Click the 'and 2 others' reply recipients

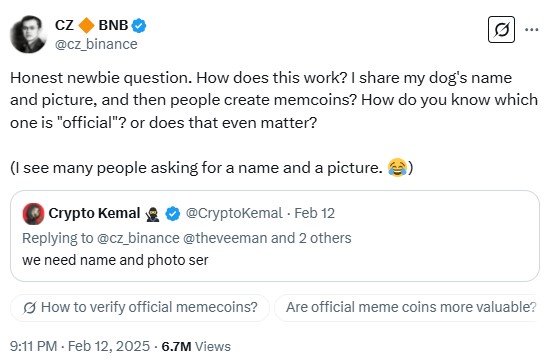click(x=311, y=238)
